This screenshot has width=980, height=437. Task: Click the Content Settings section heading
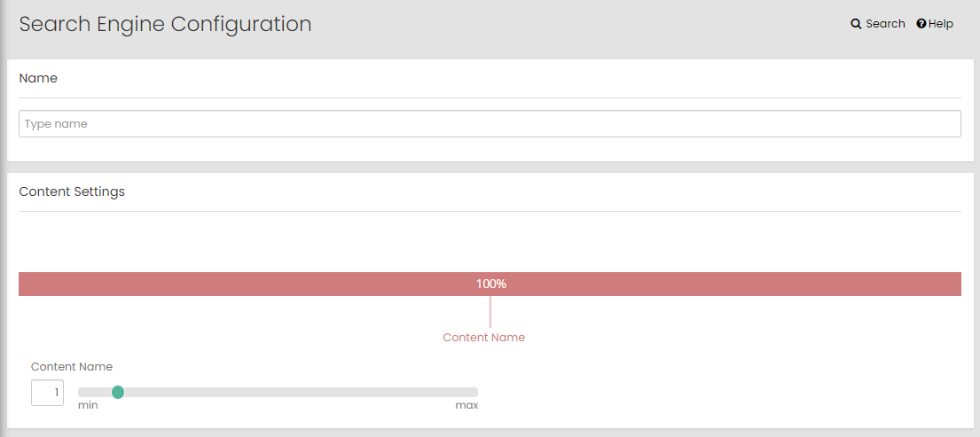72,191
